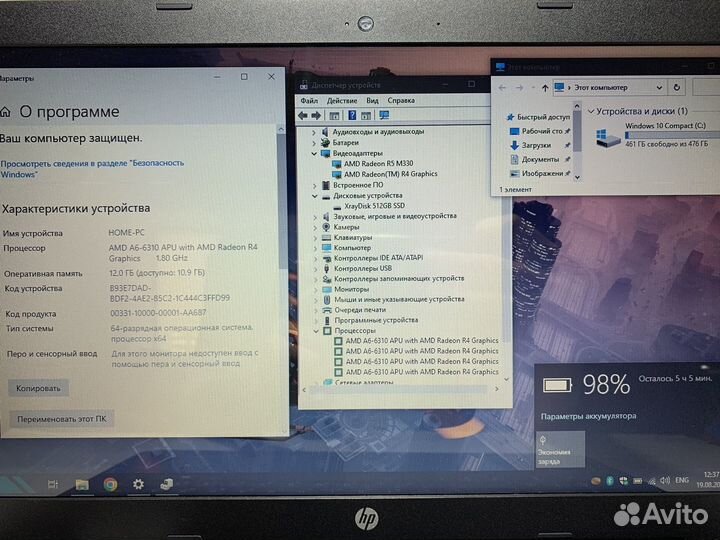
Task: Click the volume icon in the system tray
Action: (665, 480)
